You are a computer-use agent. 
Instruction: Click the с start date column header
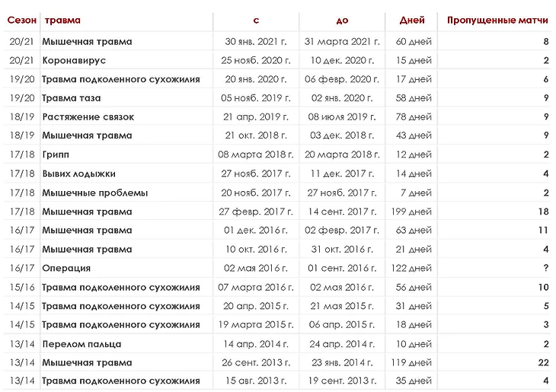click(256, 21)
